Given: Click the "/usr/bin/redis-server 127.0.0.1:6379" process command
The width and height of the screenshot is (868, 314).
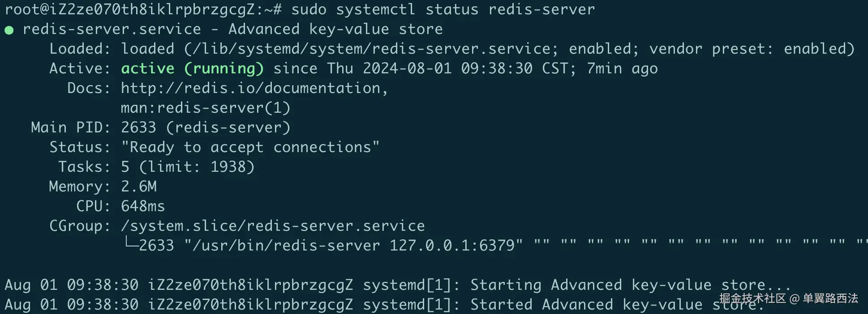Looking at the screenshot, I should point(353,246).
